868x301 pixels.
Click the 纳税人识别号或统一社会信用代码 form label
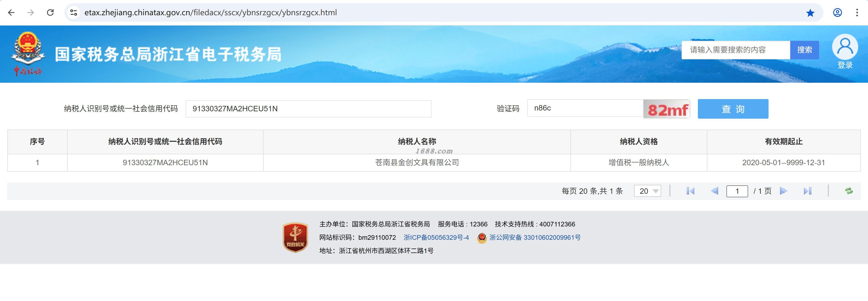pyautogui.click(x=121, y=109)
